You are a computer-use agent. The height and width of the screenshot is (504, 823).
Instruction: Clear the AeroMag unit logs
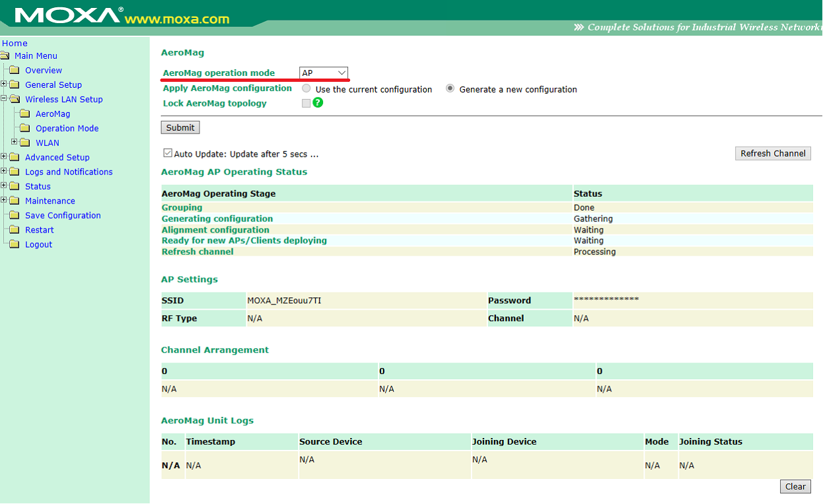pyautogui.click(x=795, y=487)
